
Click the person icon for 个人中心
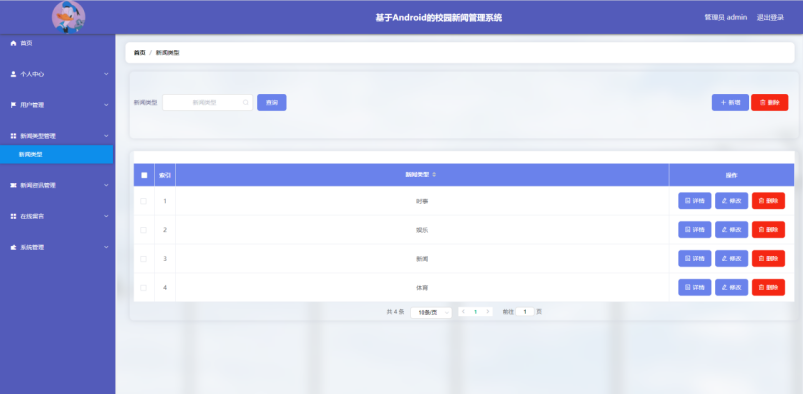point(13,74)
